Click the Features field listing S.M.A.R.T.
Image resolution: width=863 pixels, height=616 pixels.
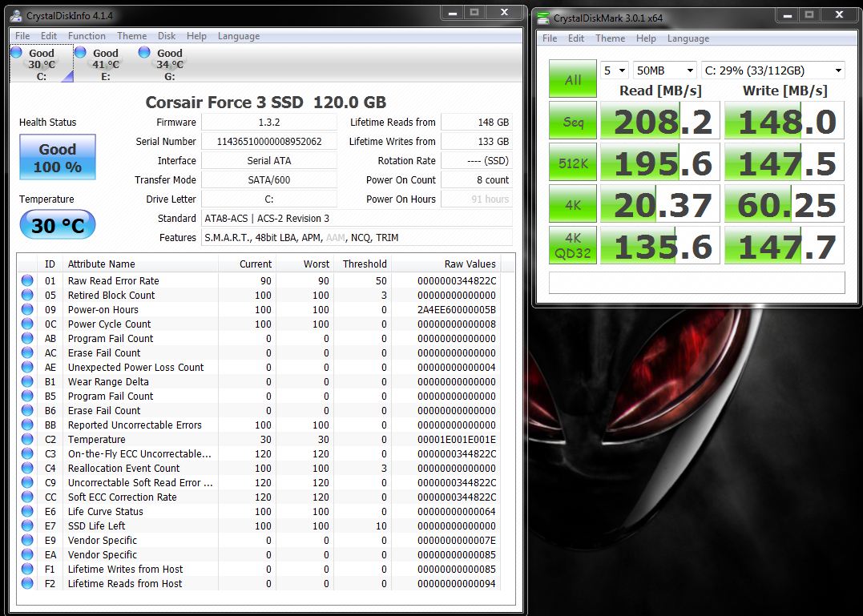click(x=357, y=238)
